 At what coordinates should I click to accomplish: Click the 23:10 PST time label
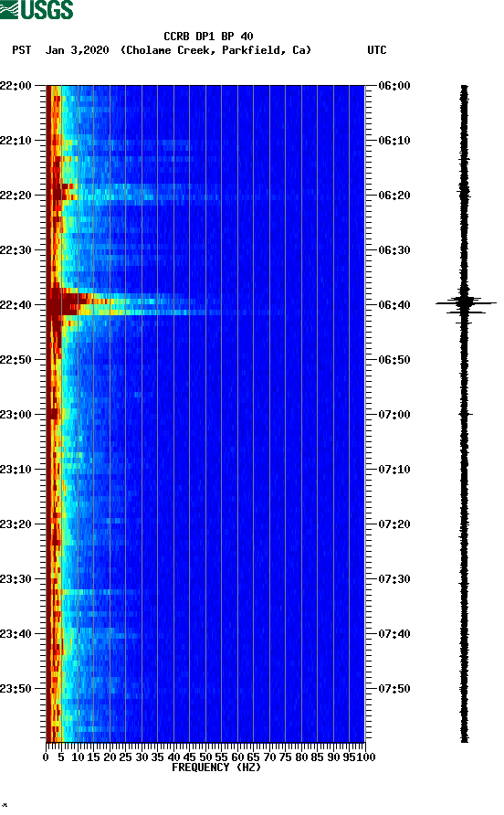point(16,470)
